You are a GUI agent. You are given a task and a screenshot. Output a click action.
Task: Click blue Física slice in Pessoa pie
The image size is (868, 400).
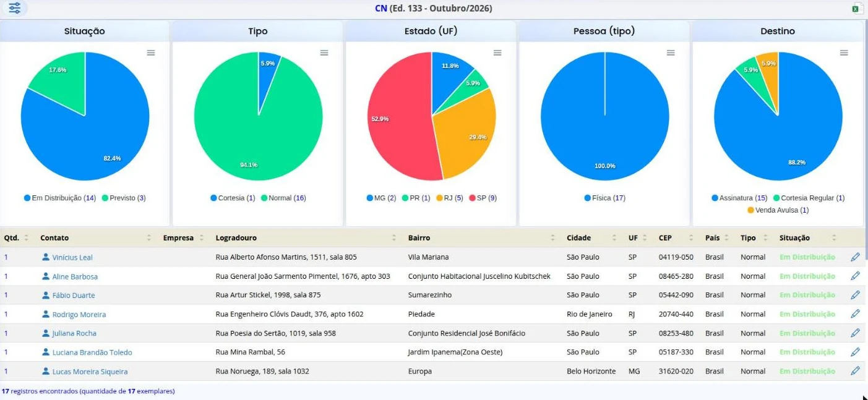pyautogui.click(x=605, y=116)
